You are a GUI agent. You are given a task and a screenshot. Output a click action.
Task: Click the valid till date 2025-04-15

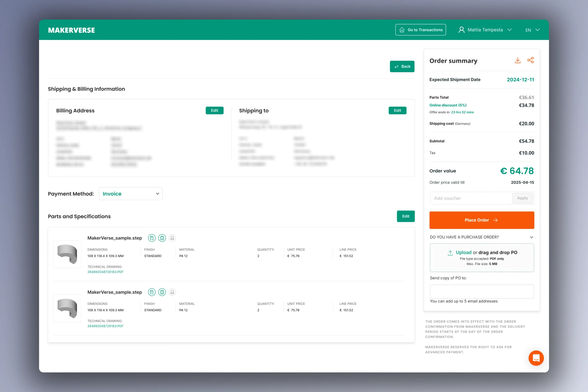tap(522, 183)
